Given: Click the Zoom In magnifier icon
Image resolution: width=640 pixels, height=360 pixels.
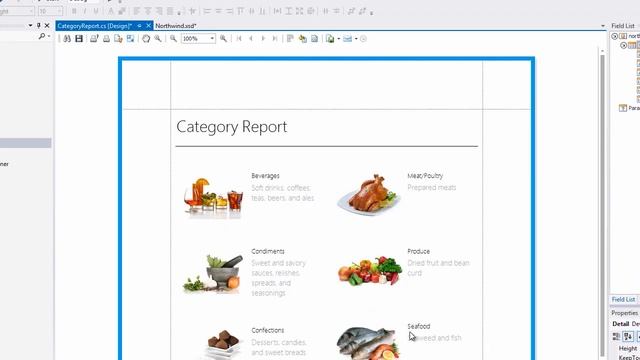Looking at the screenshot, I should pyautogui.click(x=223, y=39).
